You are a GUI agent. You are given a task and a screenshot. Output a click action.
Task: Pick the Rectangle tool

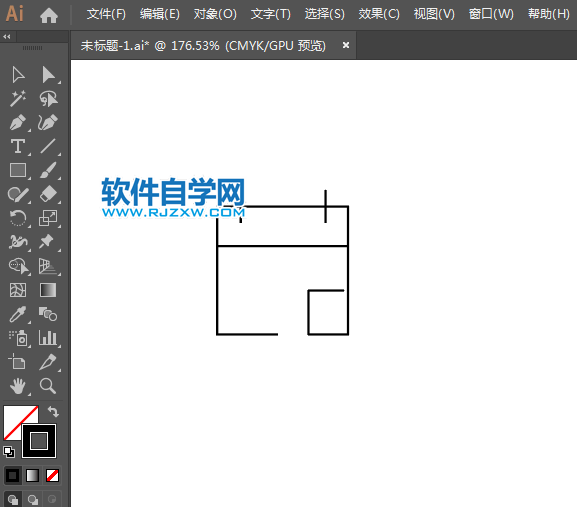click(x=18, y=170)
